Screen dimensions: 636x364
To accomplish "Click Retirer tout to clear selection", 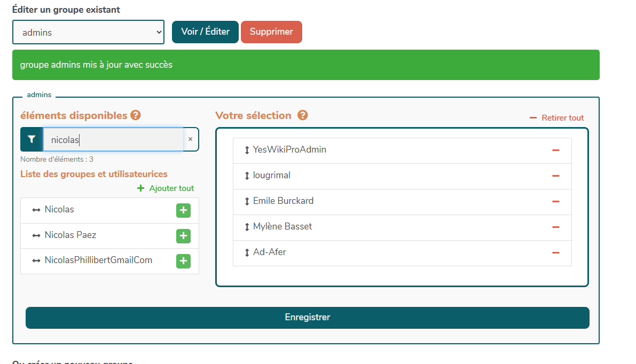I will [x=557, y=118].
